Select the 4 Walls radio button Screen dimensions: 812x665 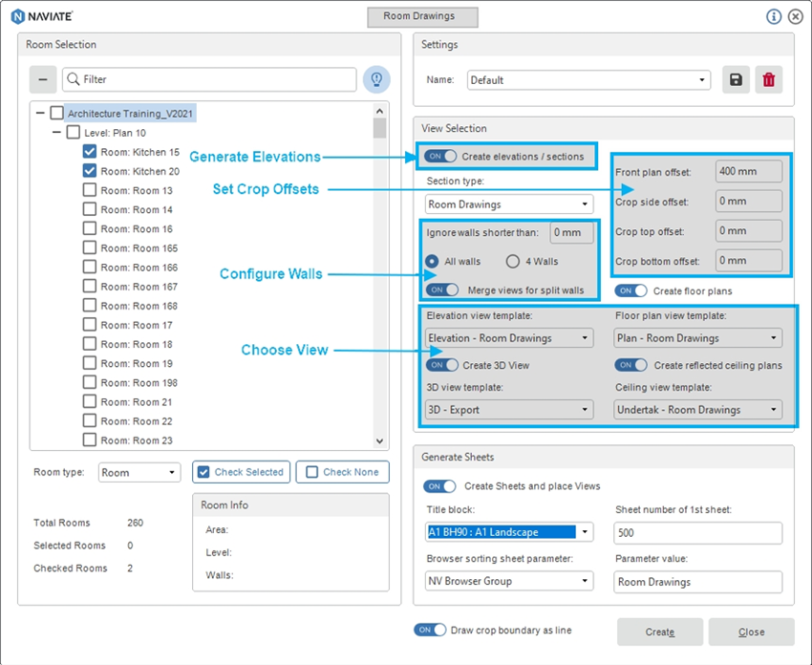pos(513,261)
